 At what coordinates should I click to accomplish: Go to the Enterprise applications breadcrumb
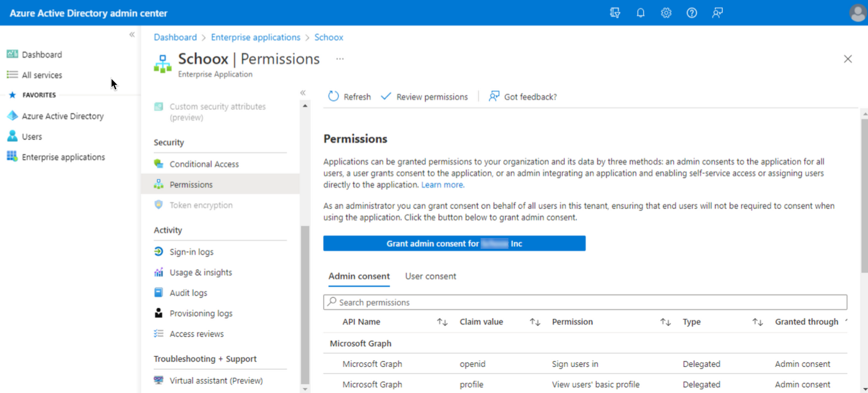(256, 37)
